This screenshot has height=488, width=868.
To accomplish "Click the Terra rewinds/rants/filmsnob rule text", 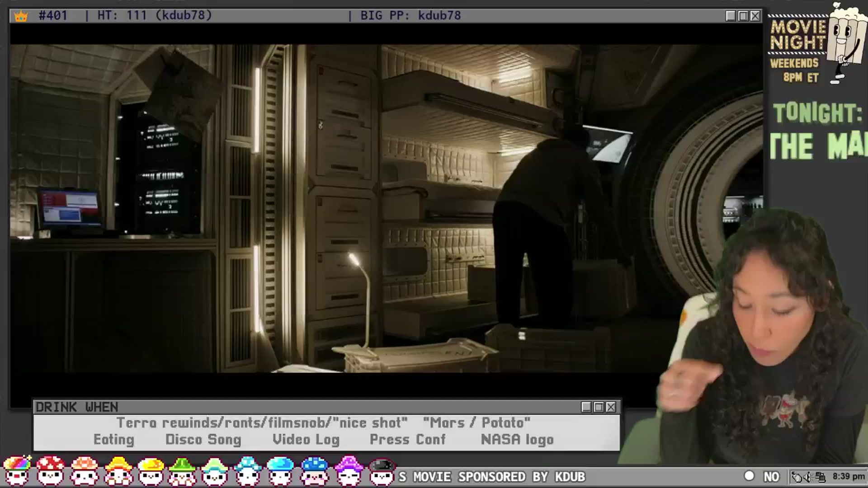I will pyautogui.click(x=262, y=422).
